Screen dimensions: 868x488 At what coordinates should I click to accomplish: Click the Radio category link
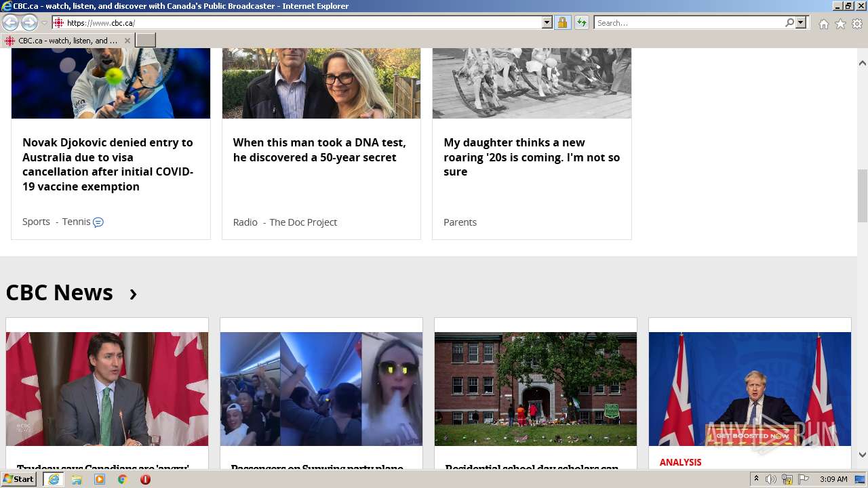[245, 222]
